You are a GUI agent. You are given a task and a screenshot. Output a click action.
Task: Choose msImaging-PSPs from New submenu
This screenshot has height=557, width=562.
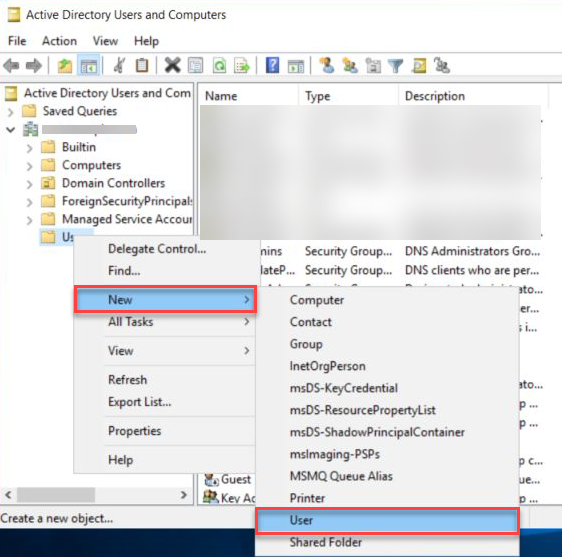(x=387, y=454)
